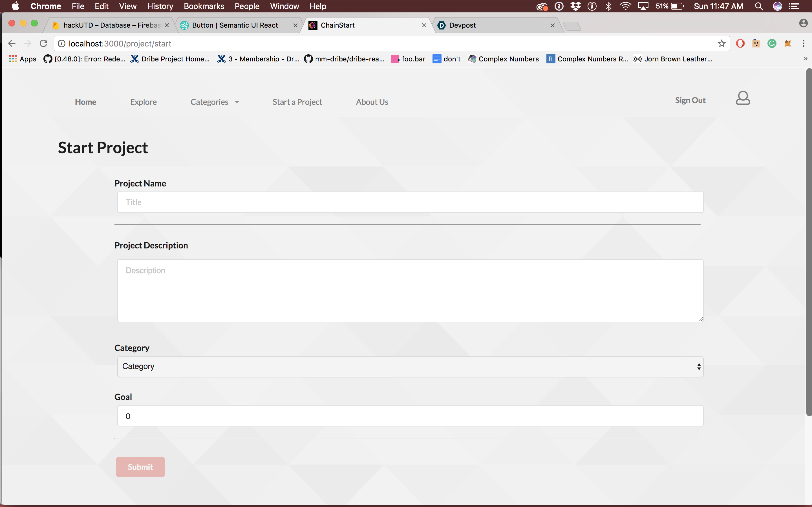The width and height of the screenshot is (812, 507).
Task: Click the Sign Out link
Action: [690, 101]
